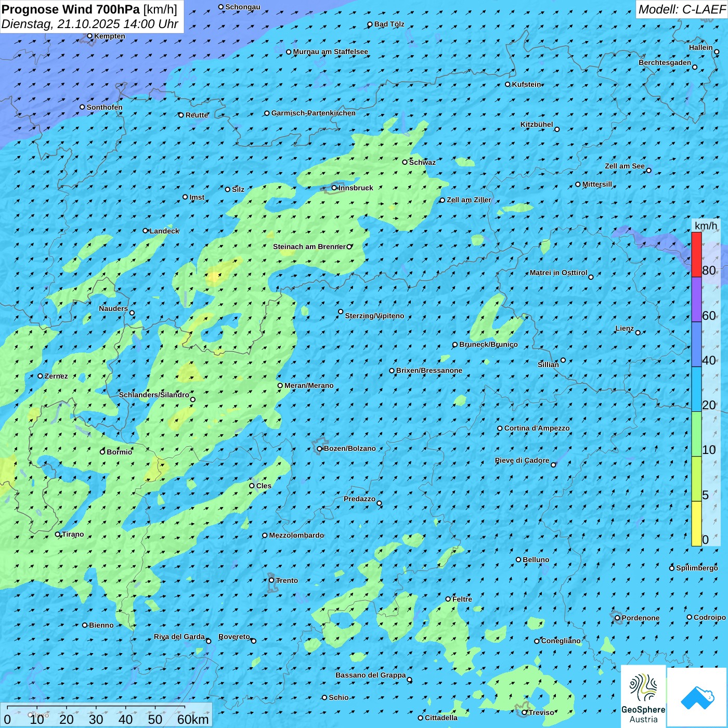Click the 'Garmisch-Partenkirchen' label

pos(314,113)
